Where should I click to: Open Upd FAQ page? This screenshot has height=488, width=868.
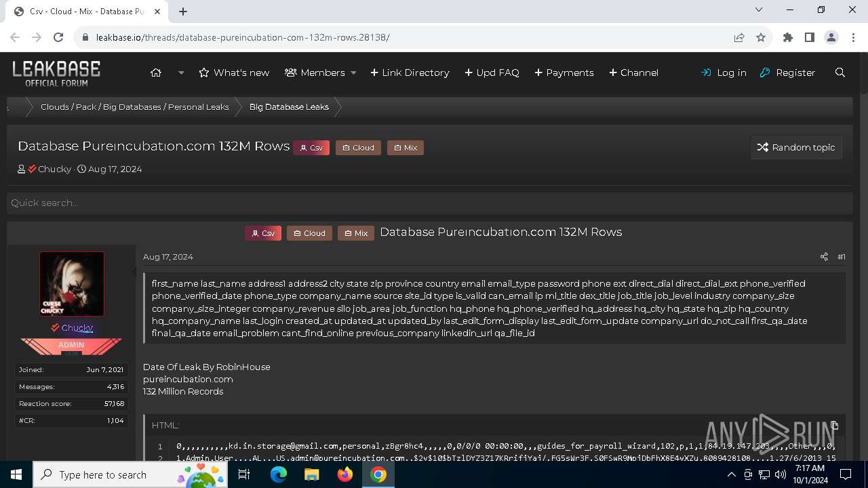pyautogui.click(x=492, y=73)
